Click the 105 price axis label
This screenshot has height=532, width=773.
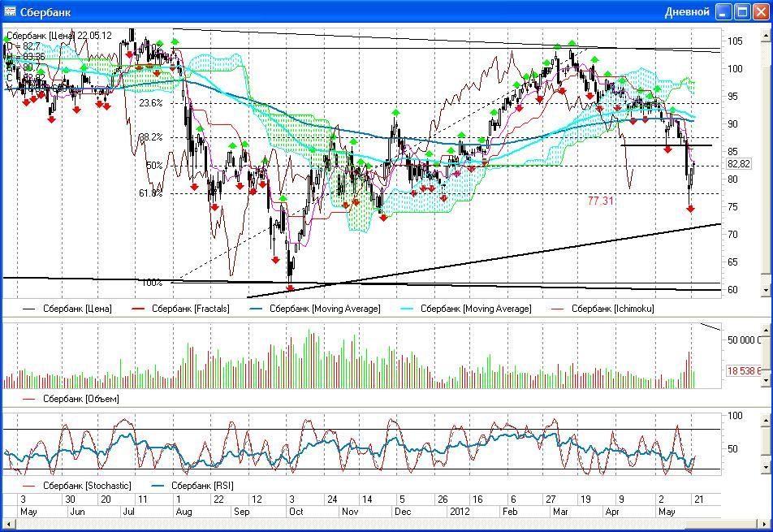coord(735,41)
